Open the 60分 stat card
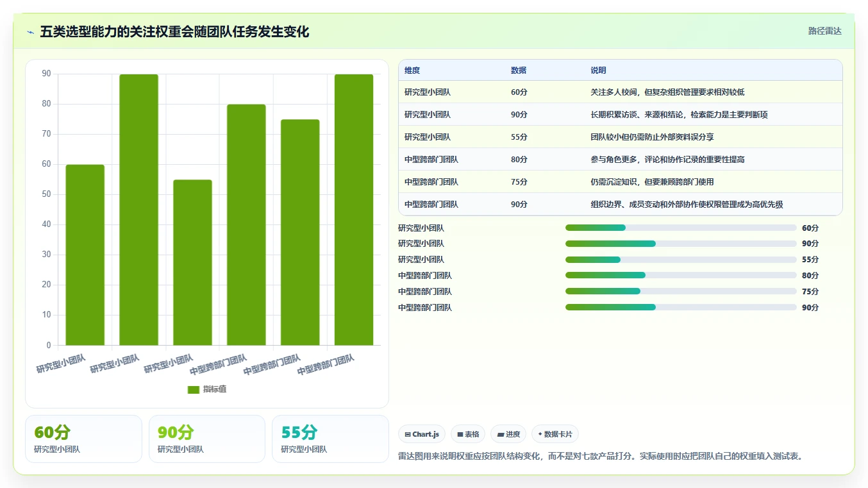Image resolution: width=868 pixels, height=488 pixels. [x=83, y=439]
